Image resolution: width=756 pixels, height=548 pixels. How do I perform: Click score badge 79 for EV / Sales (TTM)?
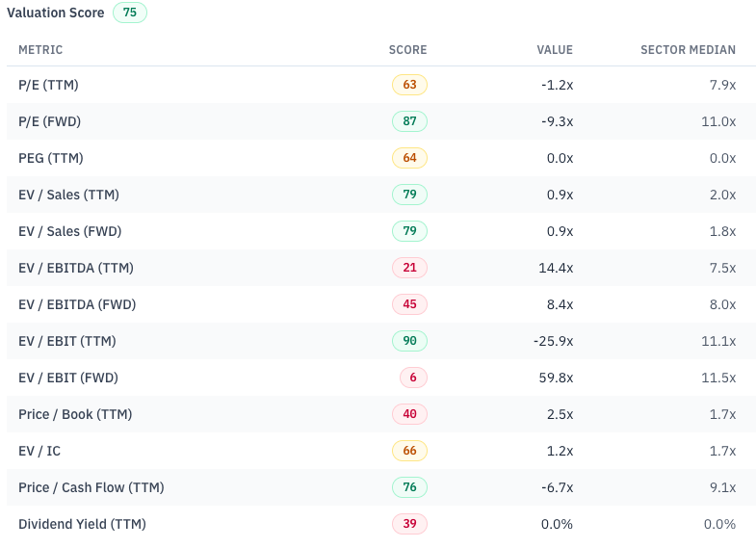point(409,195)
